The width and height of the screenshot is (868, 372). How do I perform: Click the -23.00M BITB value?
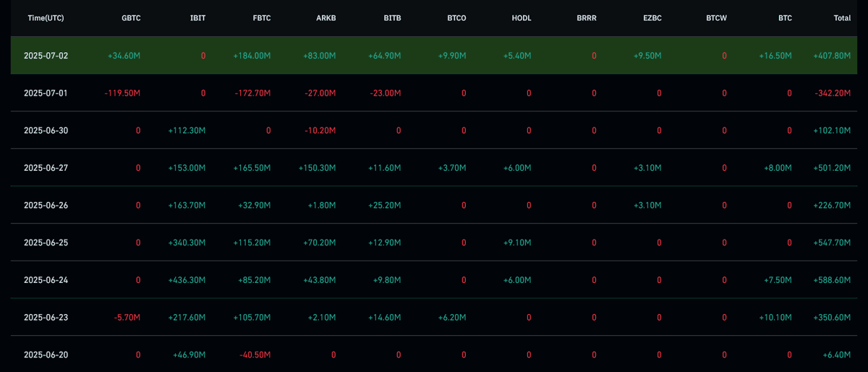coord(385,93)
